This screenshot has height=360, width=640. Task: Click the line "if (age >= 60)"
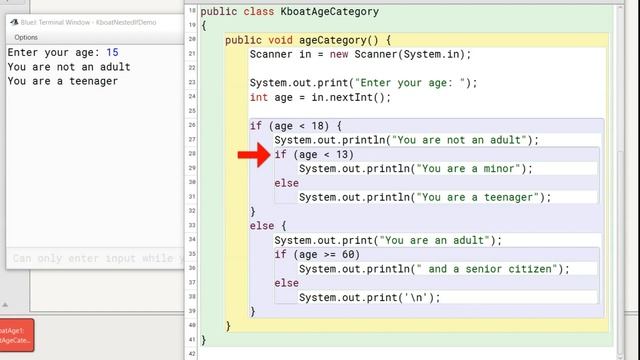(317, 255)
